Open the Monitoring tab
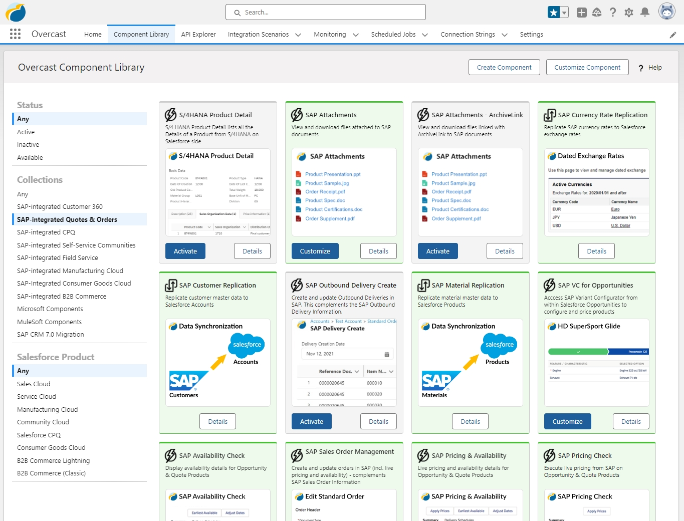Screen dimensions: 684x521 [329, 34]
